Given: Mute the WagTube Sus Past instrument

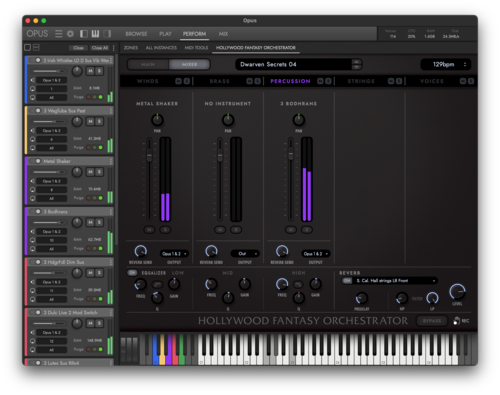Looking at the screenshot, I should 90,121.
